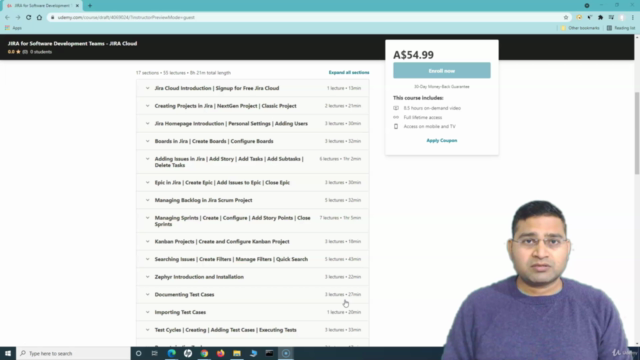Click the Enroll now button
The height and width of the screenshot is (360, 640).
point(442,71)
